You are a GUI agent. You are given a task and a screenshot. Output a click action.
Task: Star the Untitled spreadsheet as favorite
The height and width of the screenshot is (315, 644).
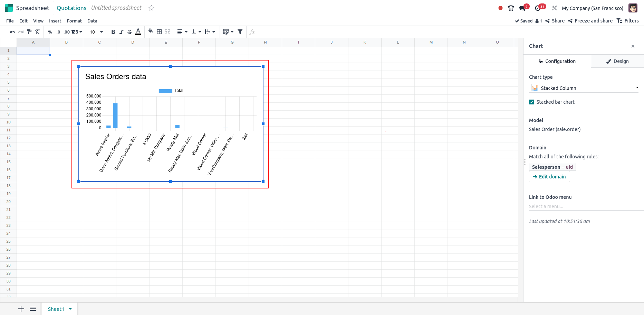click(151, 8)
